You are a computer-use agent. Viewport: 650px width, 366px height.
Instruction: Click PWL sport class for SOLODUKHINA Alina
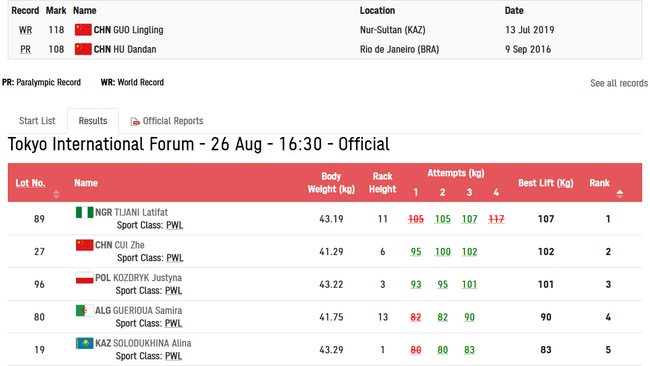[x=173, y=356]
